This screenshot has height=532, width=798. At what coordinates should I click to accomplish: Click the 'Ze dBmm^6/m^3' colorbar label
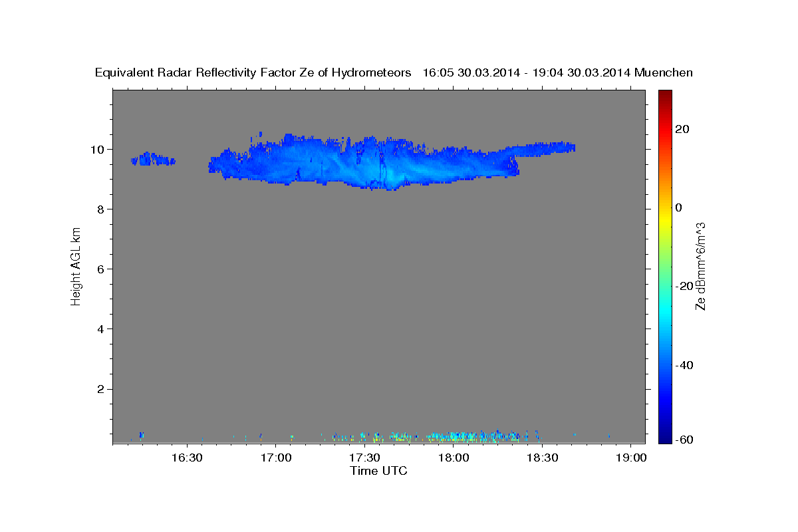pos(700,266)
